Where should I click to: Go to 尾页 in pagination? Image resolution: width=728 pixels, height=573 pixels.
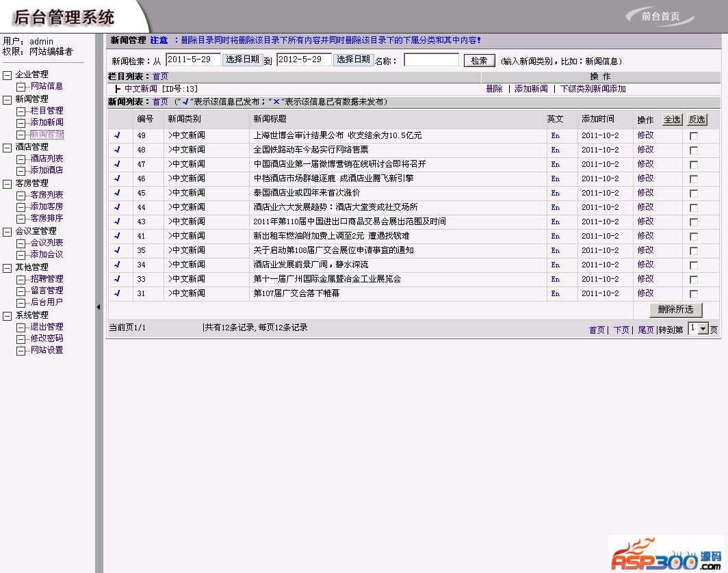646,330
